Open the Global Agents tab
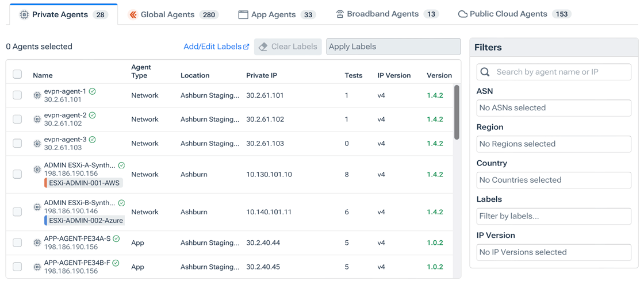This screenshot has width=644, height=281. (x=173, y=14)
